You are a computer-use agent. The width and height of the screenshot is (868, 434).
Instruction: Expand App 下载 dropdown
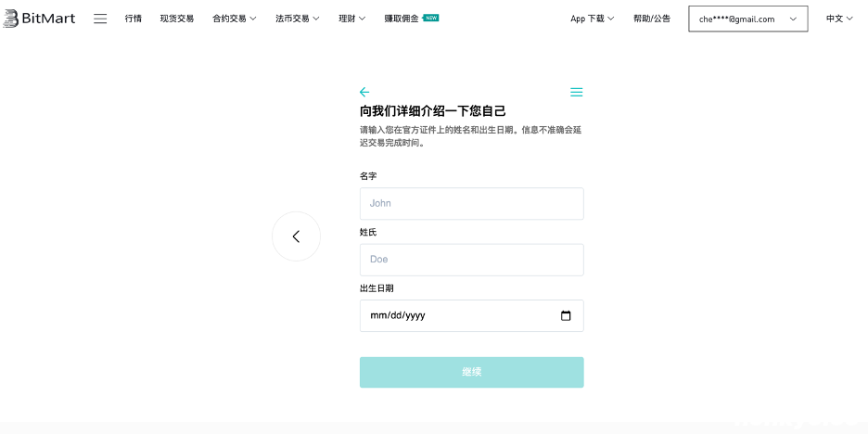pyautogui.click(x=592, y=19)
